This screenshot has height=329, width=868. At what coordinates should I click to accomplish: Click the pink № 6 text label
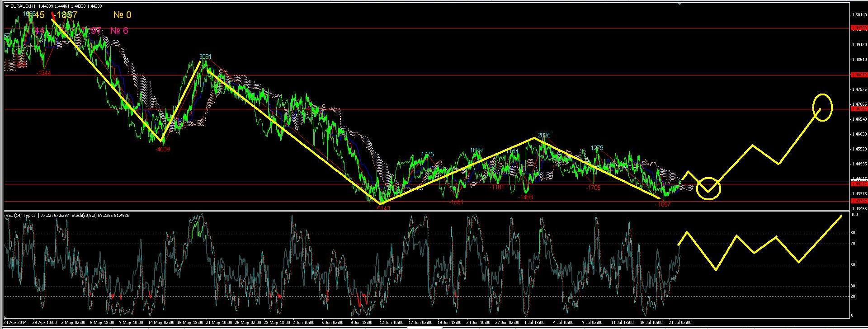pos(119,31)
